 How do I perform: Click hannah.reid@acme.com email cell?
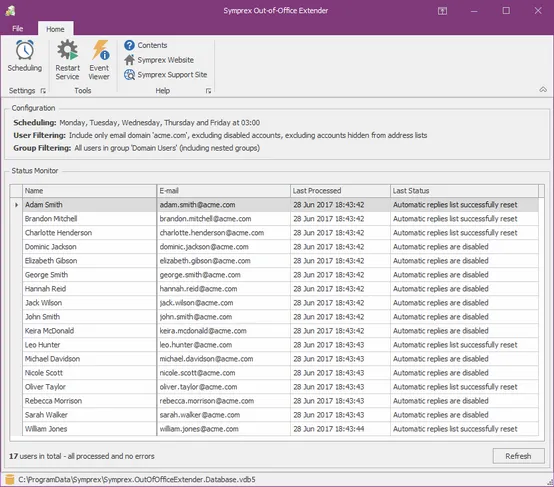click(x=223, y=289)
